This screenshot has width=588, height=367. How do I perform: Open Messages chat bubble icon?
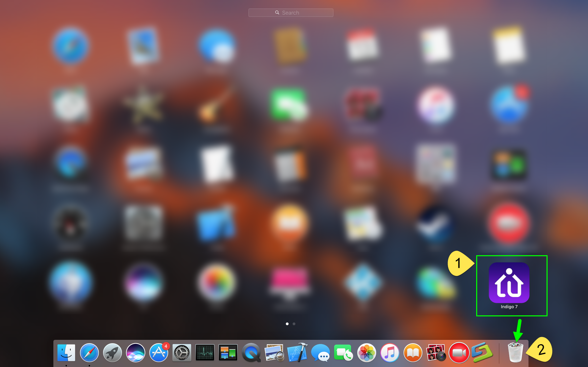(x=320, y=353)
